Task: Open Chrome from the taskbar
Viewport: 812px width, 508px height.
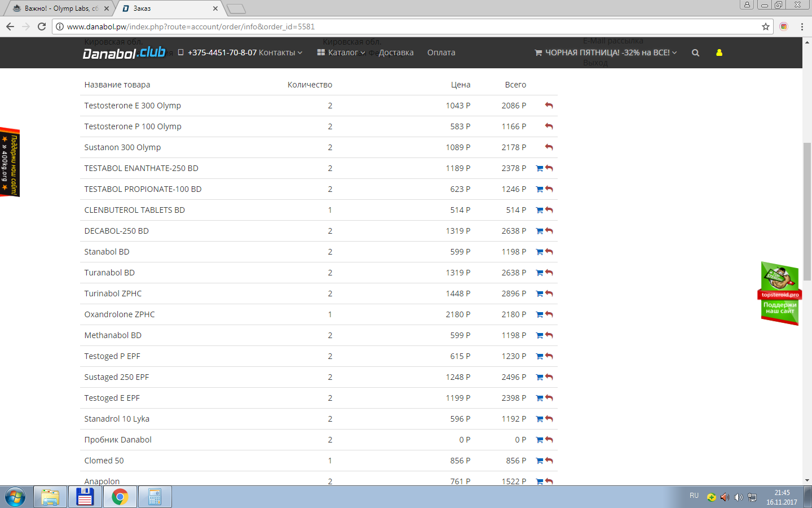Action: (x=120, y=497)
